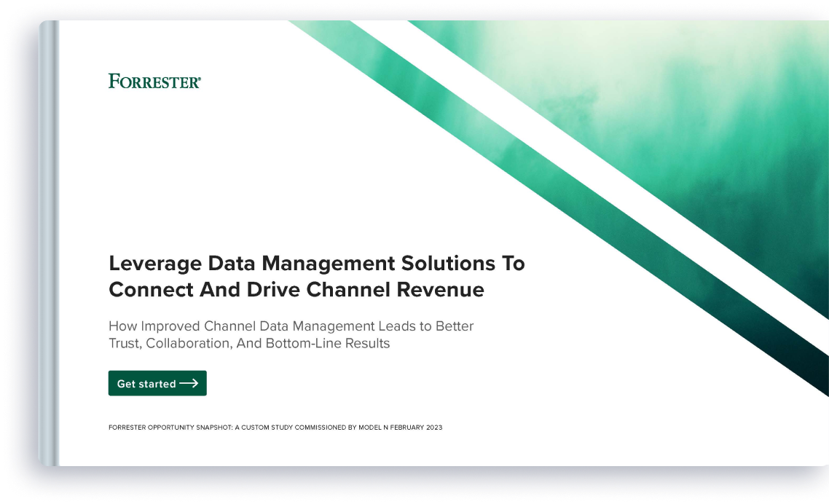The height and width of the screenshot is (504, 829).
Task: Click 'A CUSTOM STUDY COMMISSIONED BY' footer phrase
Action: pos(295,428)
